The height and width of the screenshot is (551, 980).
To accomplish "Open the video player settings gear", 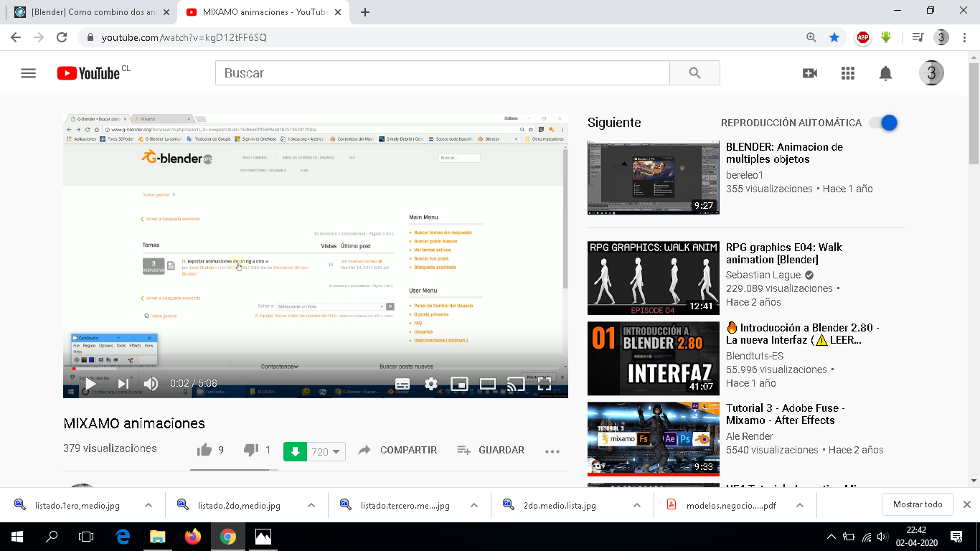I will [431, 384].
